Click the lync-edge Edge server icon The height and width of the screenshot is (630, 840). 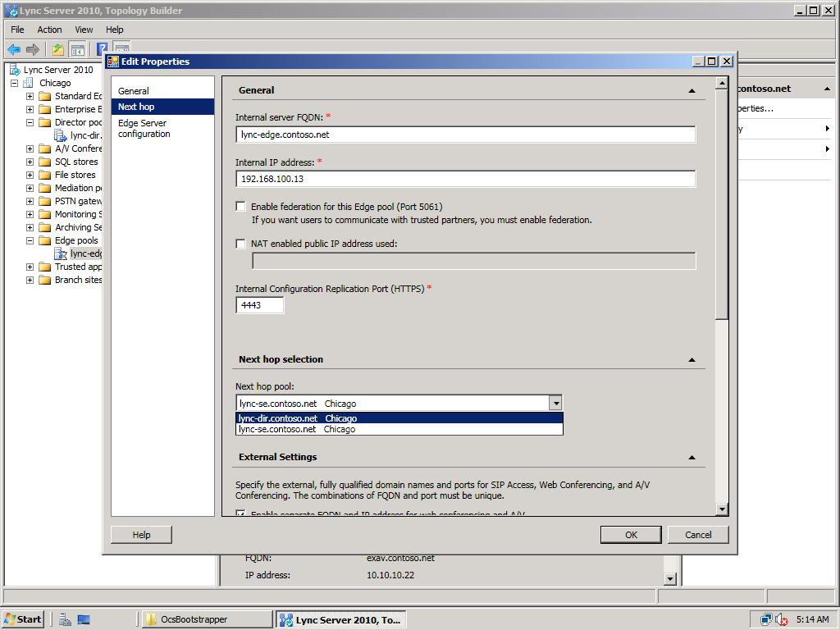61,253
